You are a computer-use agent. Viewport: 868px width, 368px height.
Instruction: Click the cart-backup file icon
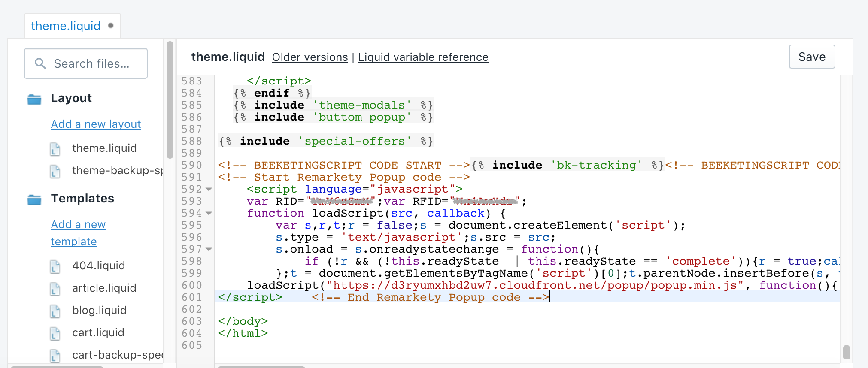click(55, 356)
